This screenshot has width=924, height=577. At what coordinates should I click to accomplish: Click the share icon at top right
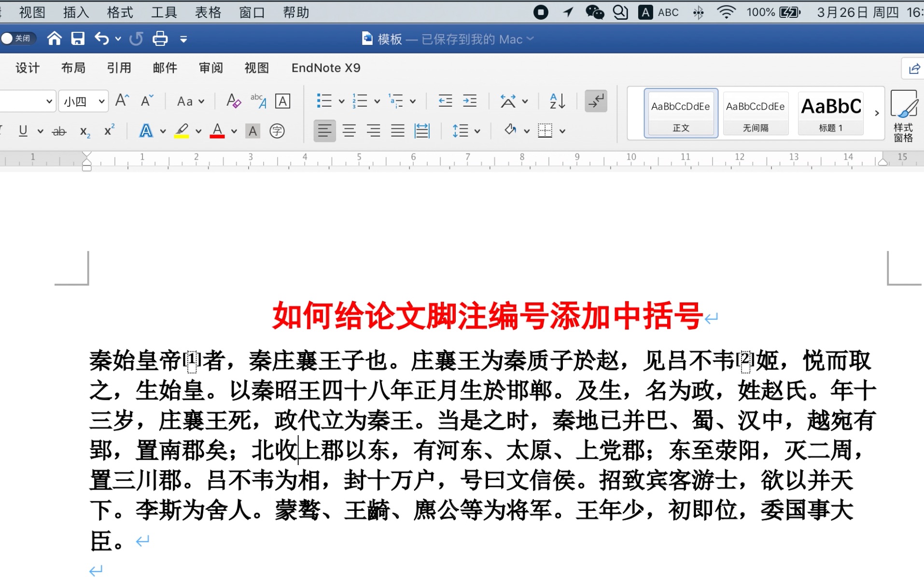[x=914, y=69]
